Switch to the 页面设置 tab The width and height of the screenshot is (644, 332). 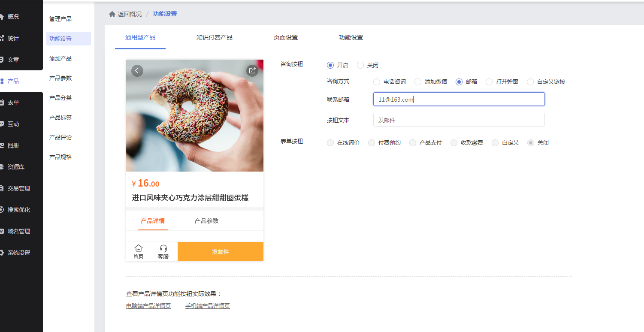(285, 37)
